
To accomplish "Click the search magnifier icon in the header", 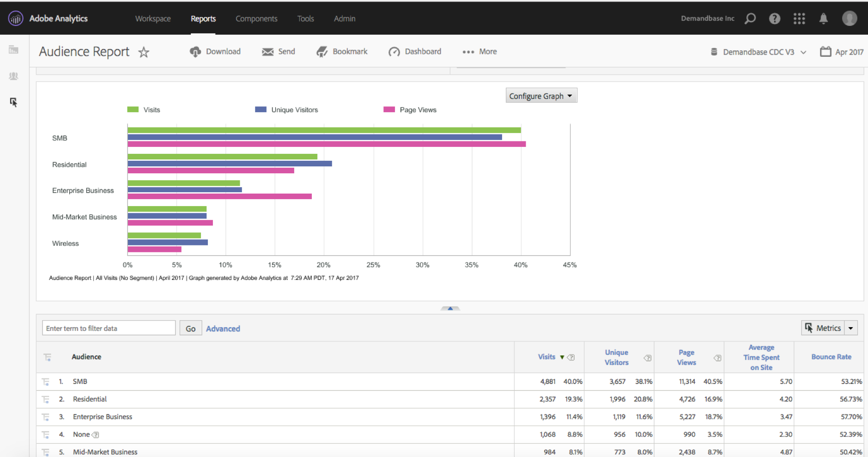I will pos(750,18).
